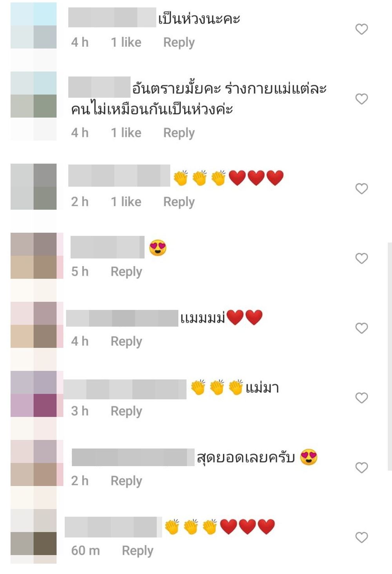Tap heart next to the 5 h heart-eyes comment
This screenshot has height=574, width=392.
pyautogui.click(x=361, y=259)
